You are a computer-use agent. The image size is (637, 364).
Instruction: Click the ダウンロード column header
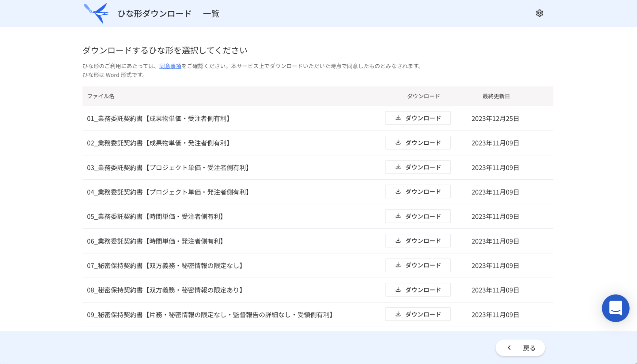tap(423, 96)
